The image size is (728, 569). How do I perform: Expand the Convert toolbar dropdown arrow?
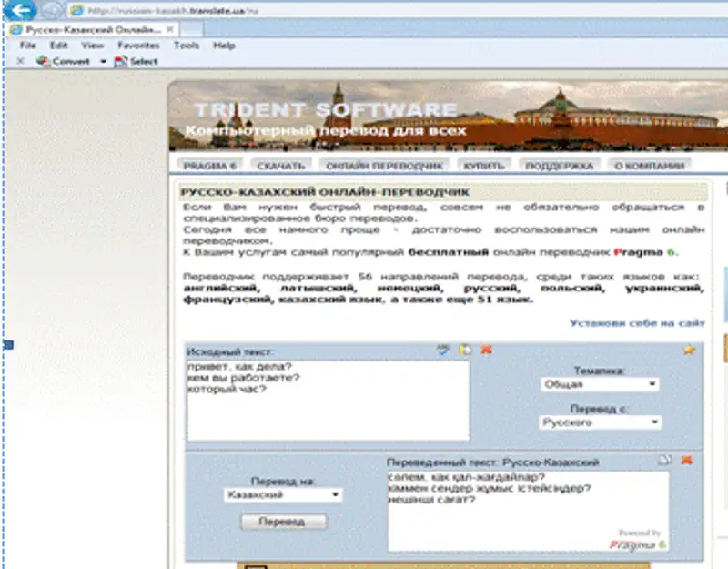(103, 61)
